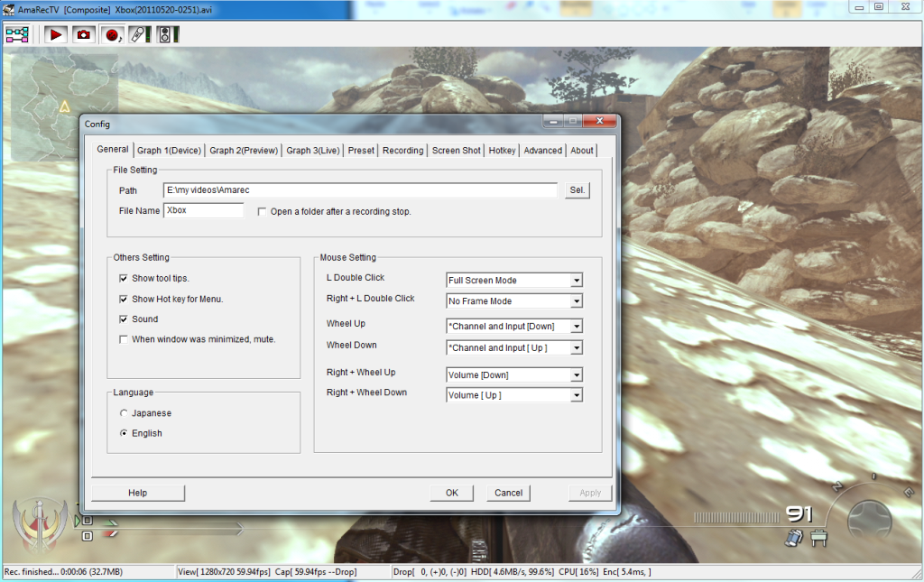
Task: Toggle Show tool tips checkbox
Action: (x=123, y=278)
